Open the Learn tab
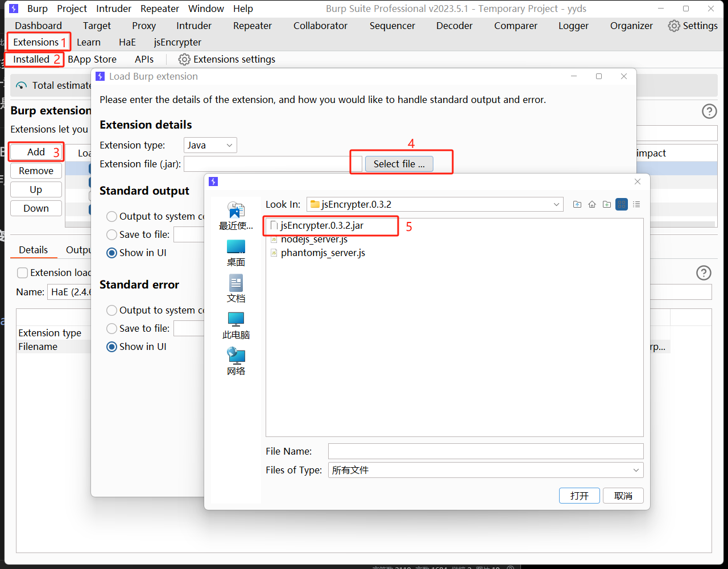Viewport: 728px width, 569px height. pos(89,42)
